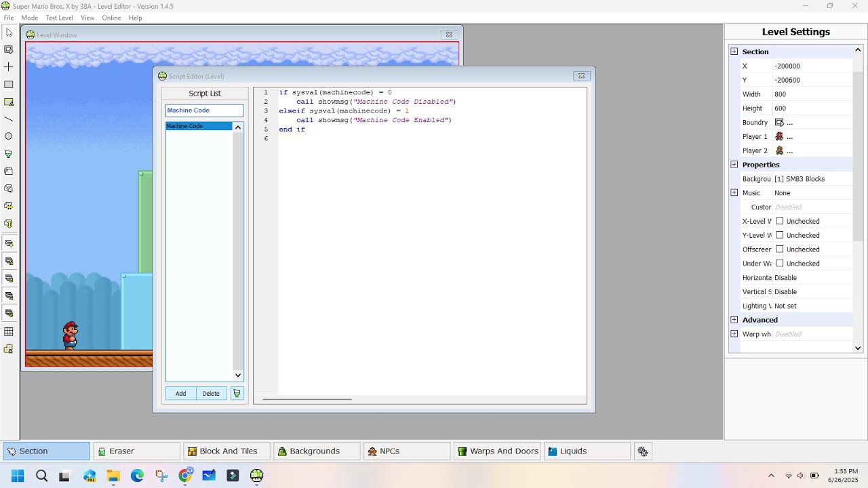Screen dimensions: 868x488
Task: Switch to the Backgrounds tab
Action: [317, 451]
